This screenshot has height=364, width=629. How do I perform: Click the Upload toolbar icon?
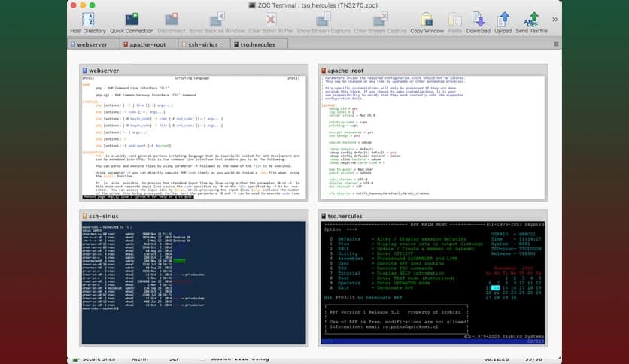pos(503,20)
